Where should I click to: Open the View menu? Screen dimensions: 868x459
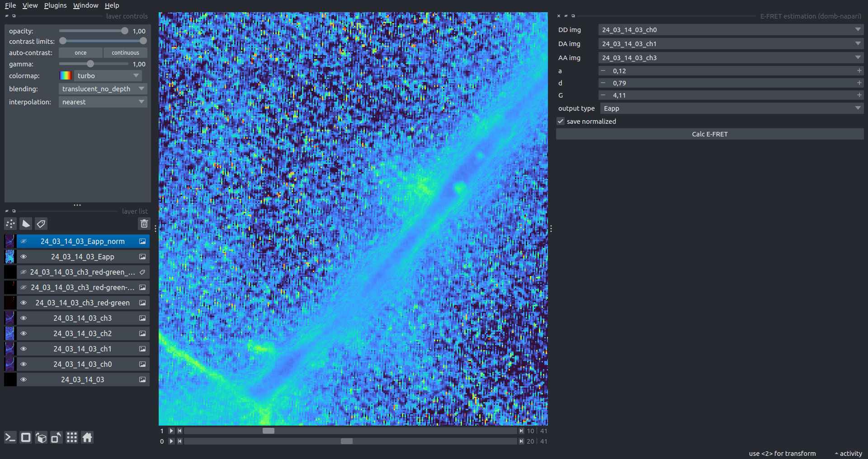click(30, 5)
